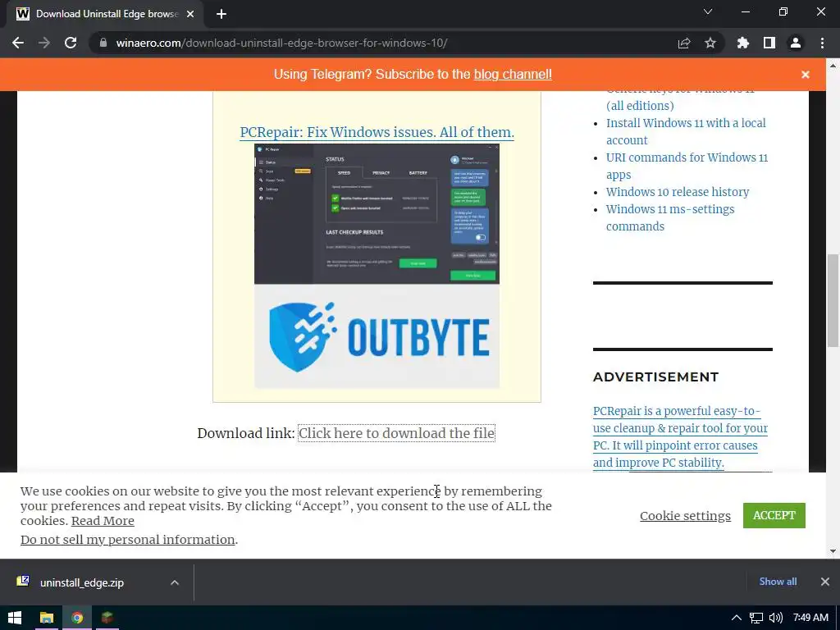
Task: Open a new browser tab
Action: (221, 15)
